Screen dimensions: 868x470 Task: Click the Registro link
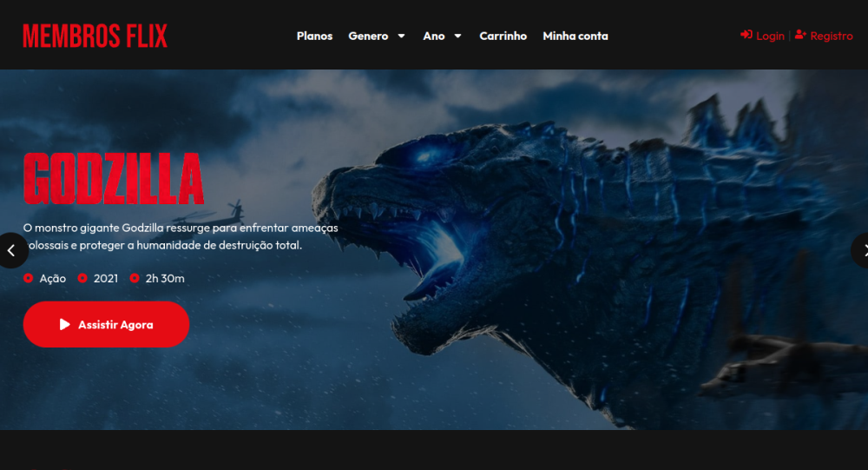click(832, 36)
